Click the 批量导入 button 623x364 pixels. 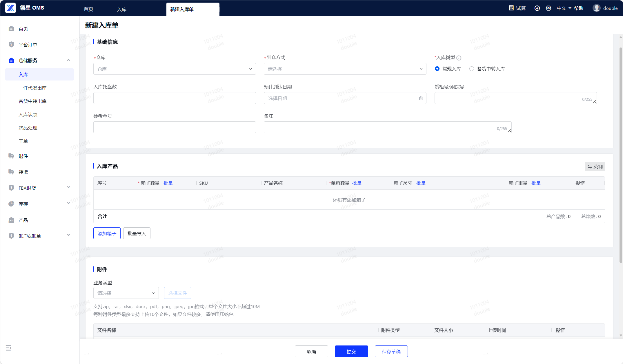(137, 233)
